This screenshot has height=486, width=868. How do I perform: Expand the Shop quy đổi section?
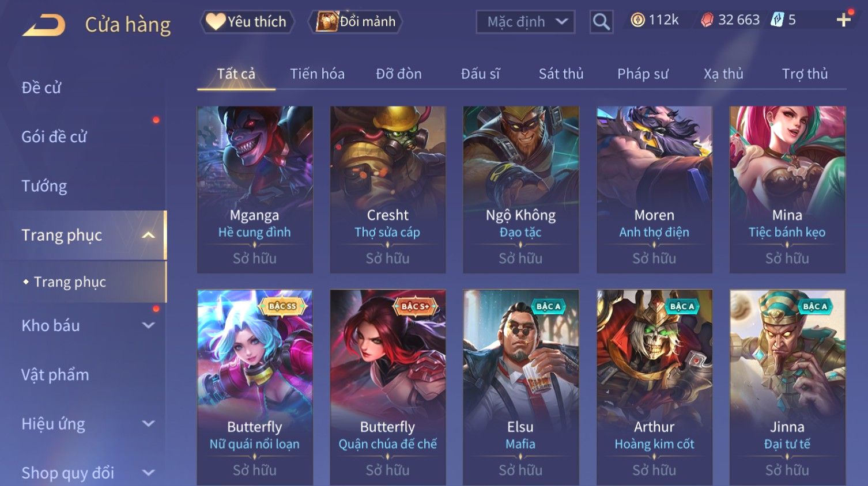148,473
